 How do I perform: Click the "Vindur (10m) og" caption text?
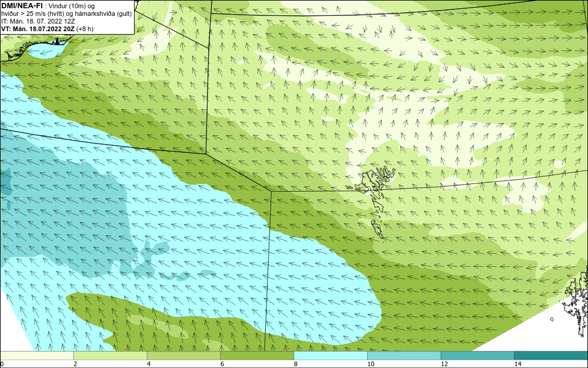(x=72, y=6)
